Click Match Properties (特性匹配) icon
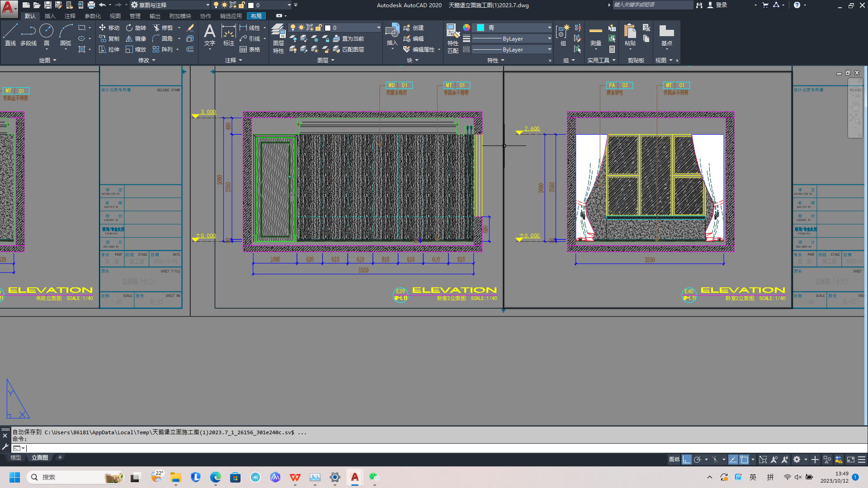Image resolution: width=868 pixels, height=488 pixels. pyautogui.click(x=453, y=38)
